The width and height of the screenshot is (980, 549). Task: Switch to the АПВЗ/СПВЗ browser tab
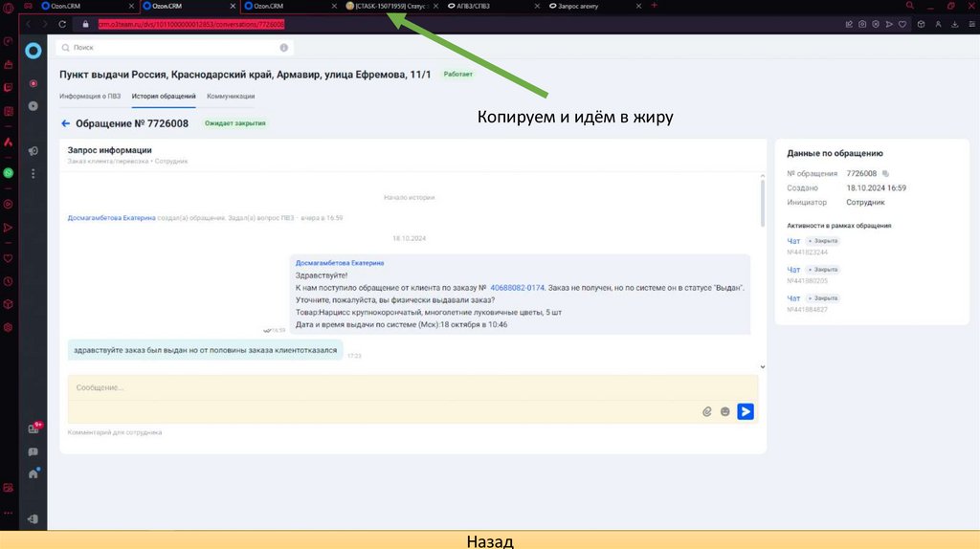[494, 6]
